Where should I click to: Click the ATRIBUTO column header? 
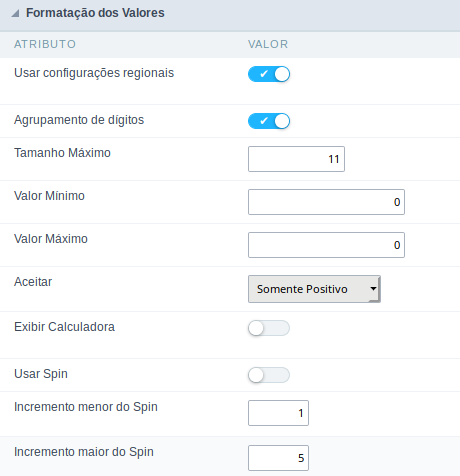click(45, 44)
